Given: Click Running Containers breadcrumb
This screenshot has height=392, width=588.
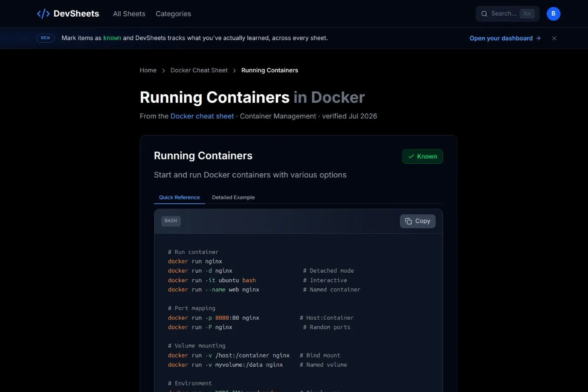Looking at the screenshot, I should click(x=270, y=70).
